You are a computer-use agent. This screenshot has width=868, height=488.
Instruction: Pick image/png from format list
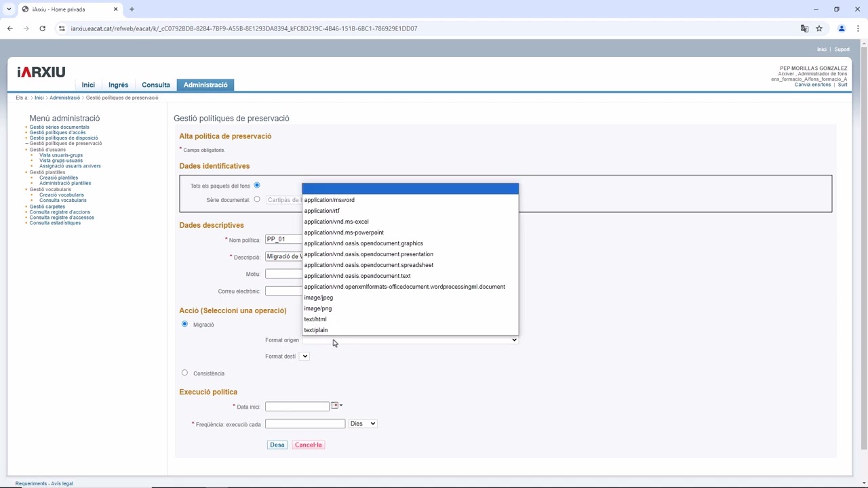tap(410, 308)
